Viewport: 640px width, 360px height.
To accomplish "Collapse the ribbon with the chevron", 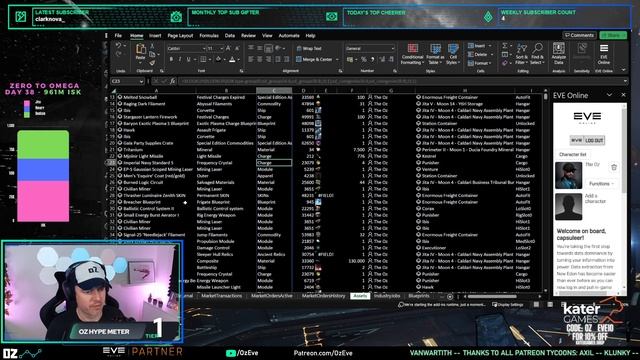I will pos(624,70).
